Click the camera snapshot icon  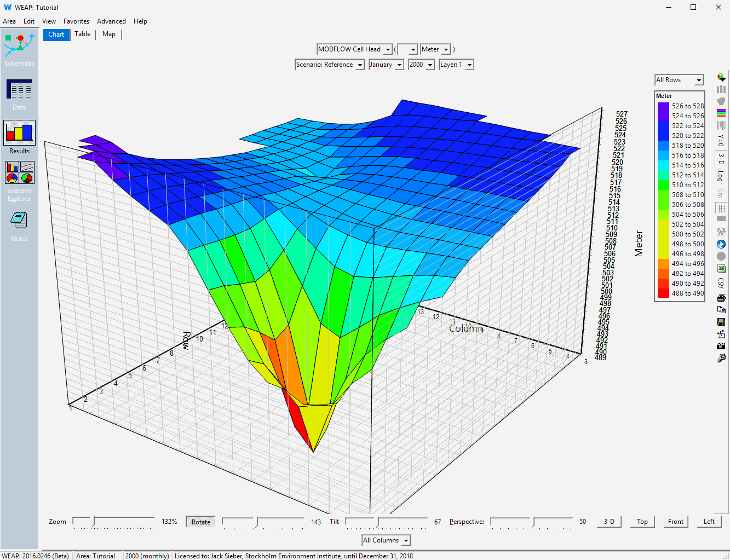721,346
